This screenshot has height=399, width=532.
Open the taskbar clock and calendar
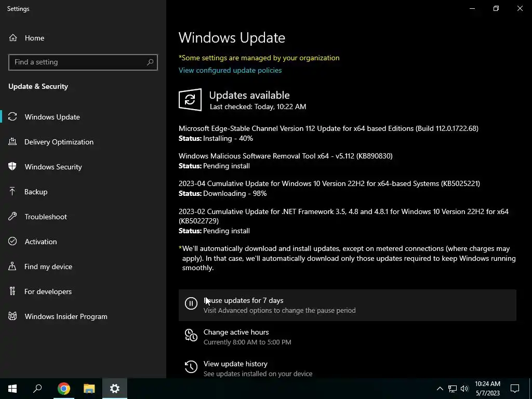click(x=487, y=389)
